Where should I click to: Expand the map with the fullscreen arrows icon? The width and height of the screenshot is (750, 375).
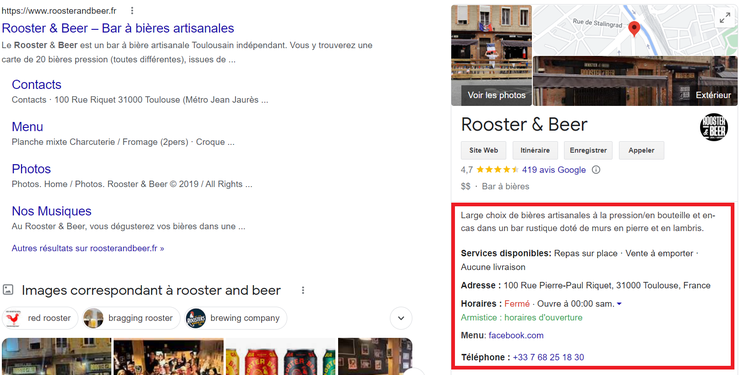725,18
